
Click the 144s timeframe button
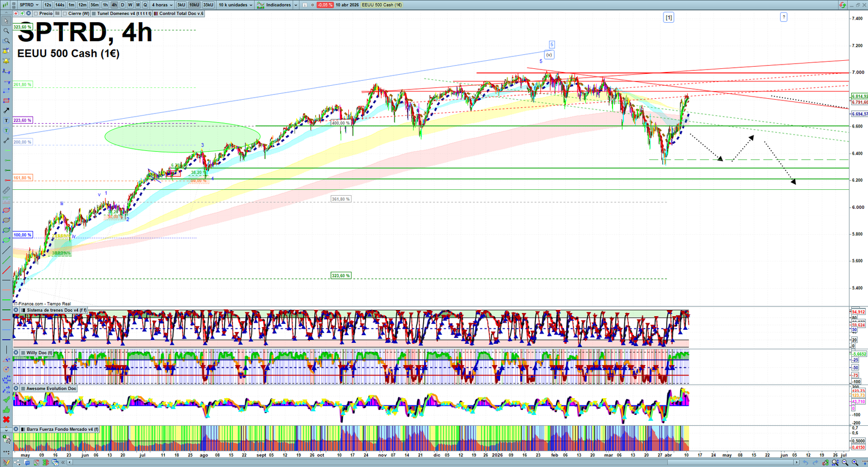(60, 5)
